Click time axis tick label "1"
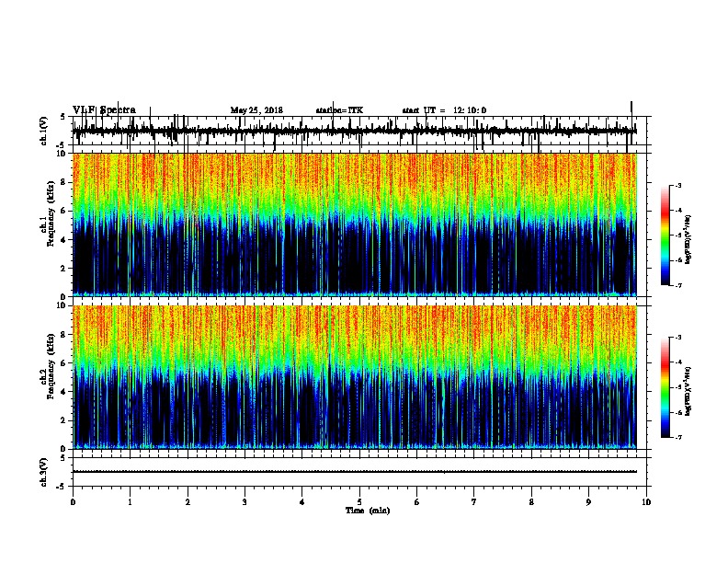The image size is (728, 563). click(130, 502)
